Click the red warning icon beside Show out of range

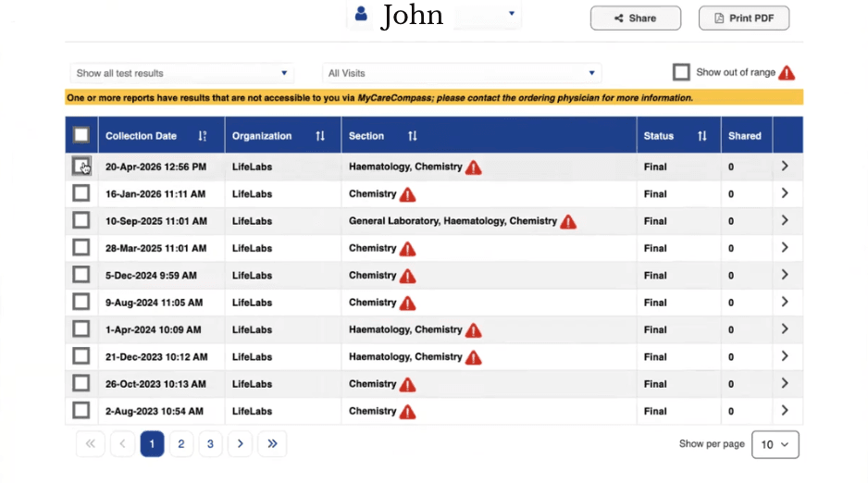(x=787, y=72)
